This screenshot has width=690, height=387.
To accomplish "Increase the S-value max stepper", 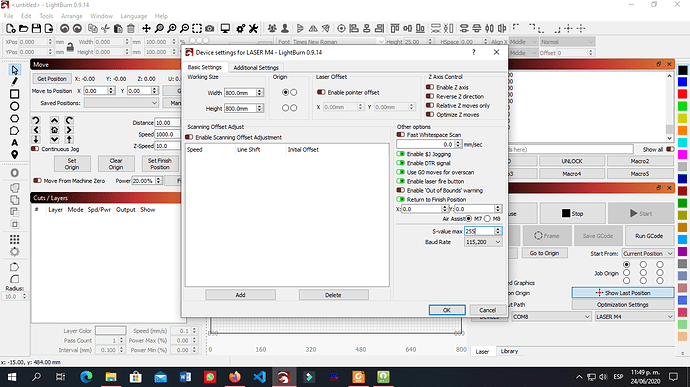I will pos(498,229).
